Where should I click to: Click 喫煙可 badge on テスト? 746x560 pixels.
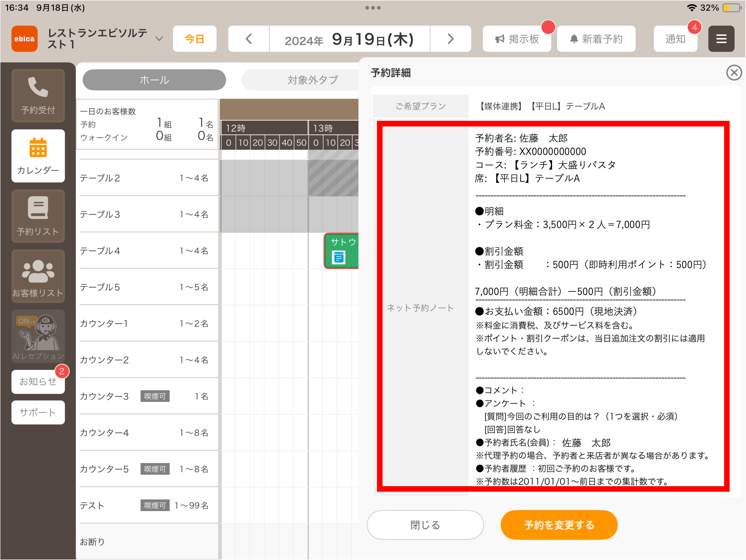(x=155, y=506)
